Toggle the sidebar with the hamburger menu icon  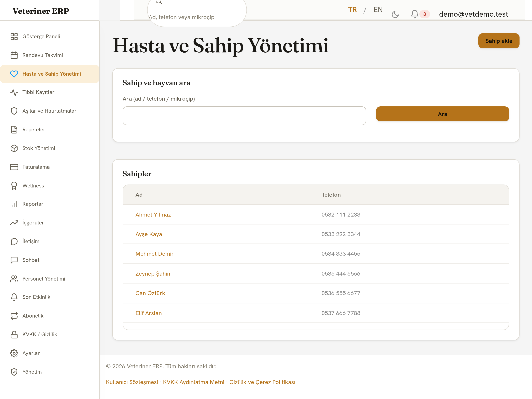(109, 10)
